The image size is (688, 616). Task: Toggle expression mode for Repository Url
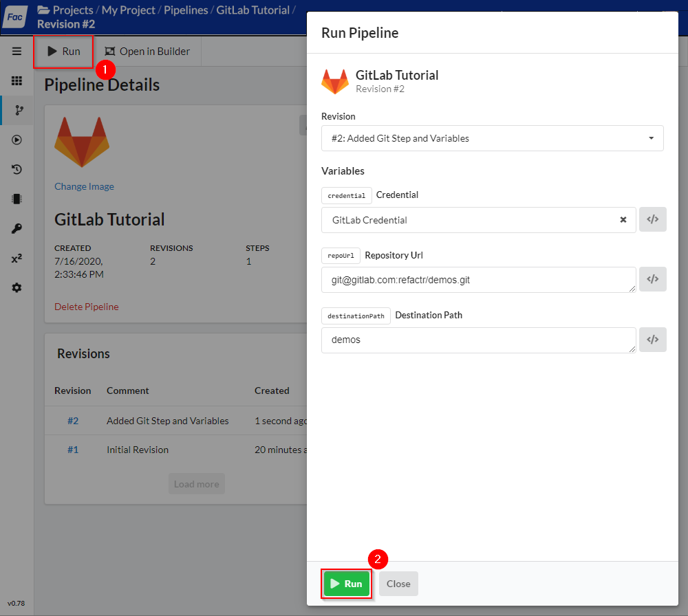653,280
